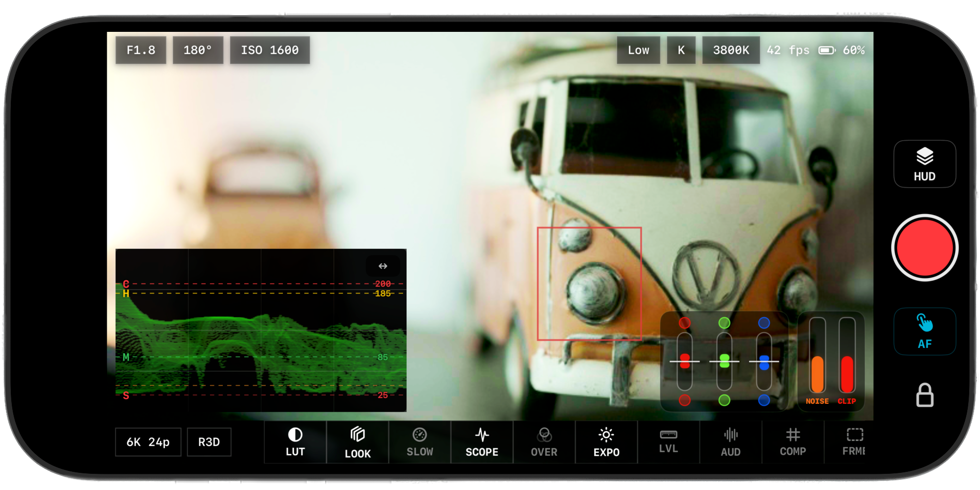Screen dimensions: 980x490
Task: Change the Low setting
Action: click(638, 50)
